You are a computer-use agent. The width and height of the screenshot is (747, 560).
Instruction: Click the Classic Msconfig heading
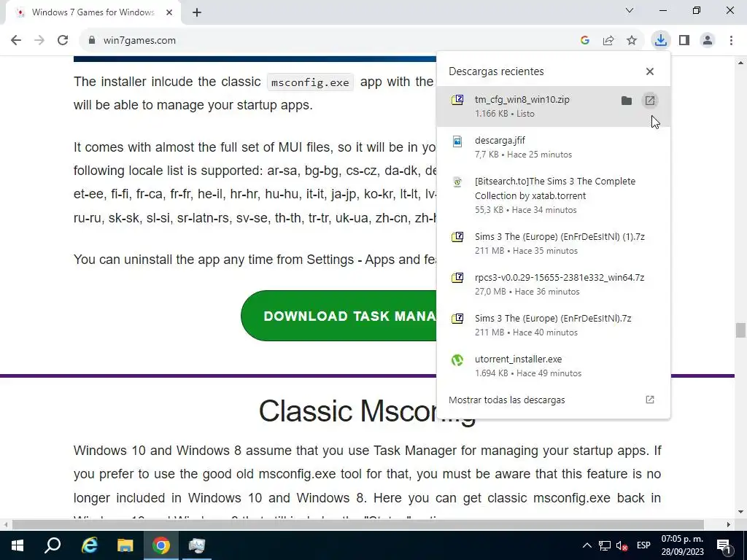pyautogui.click(x=368, y=410)
